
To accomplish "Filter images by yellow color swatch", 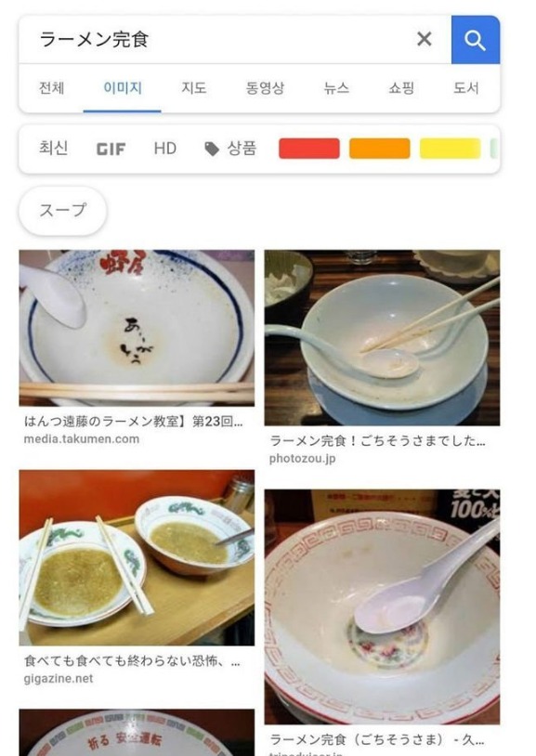I will point(451,149).
